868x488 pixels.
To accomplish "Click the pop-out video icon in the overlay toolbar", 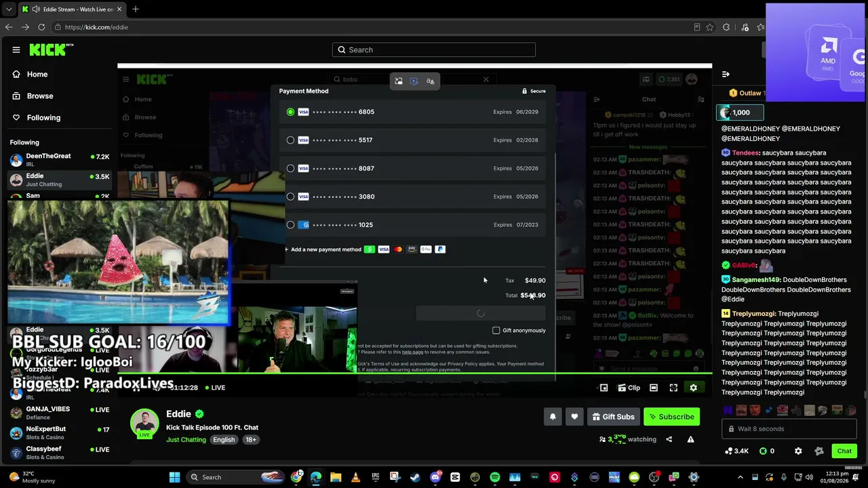I will pos(399,81).
